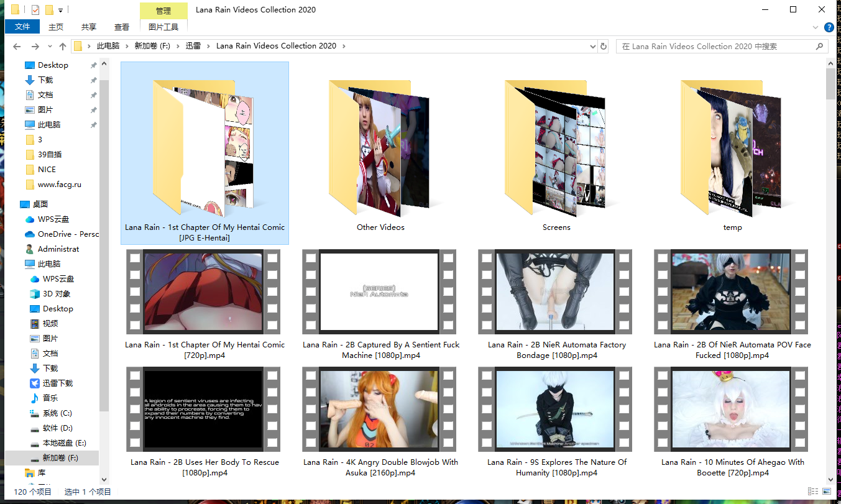
Task: Expand the breadcrumb chevron after 新加卷 (F:)
Action: click(178, 46)
